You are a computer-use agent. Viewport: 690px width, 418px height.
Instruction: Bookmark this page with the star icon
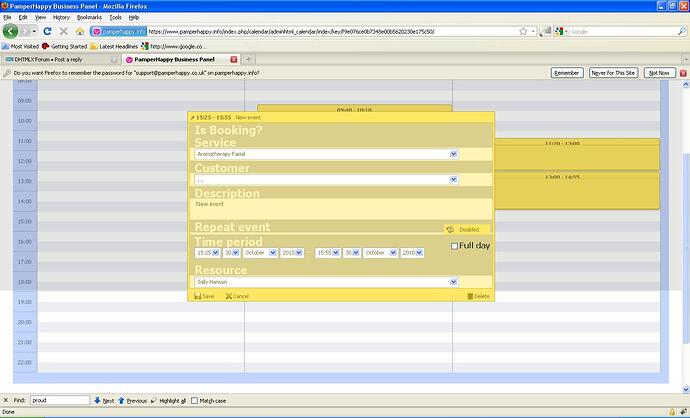pos(523,32)
